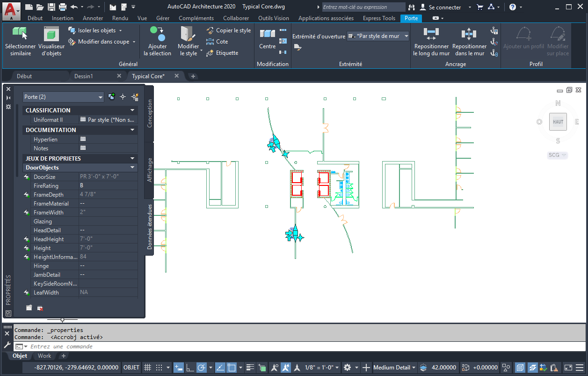This screenshot has height=376, width=588.
Task: Click the select objects crosshair icon in palette
Action: coord(123,97)
